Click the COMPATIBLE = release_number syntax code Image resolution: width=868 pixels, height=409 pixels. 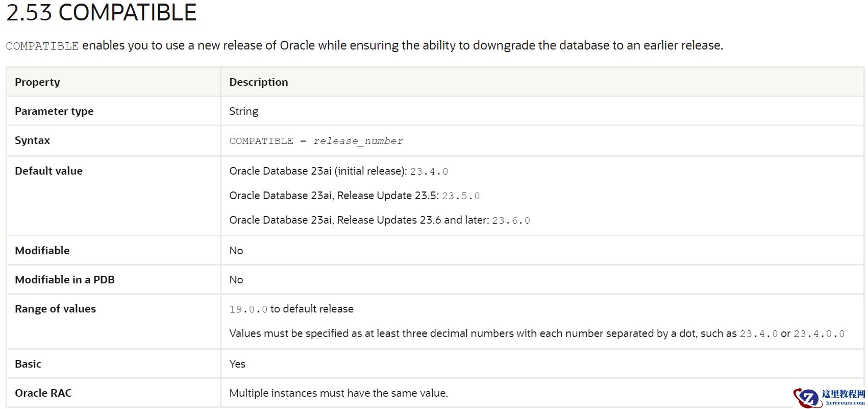coord(316,141)
